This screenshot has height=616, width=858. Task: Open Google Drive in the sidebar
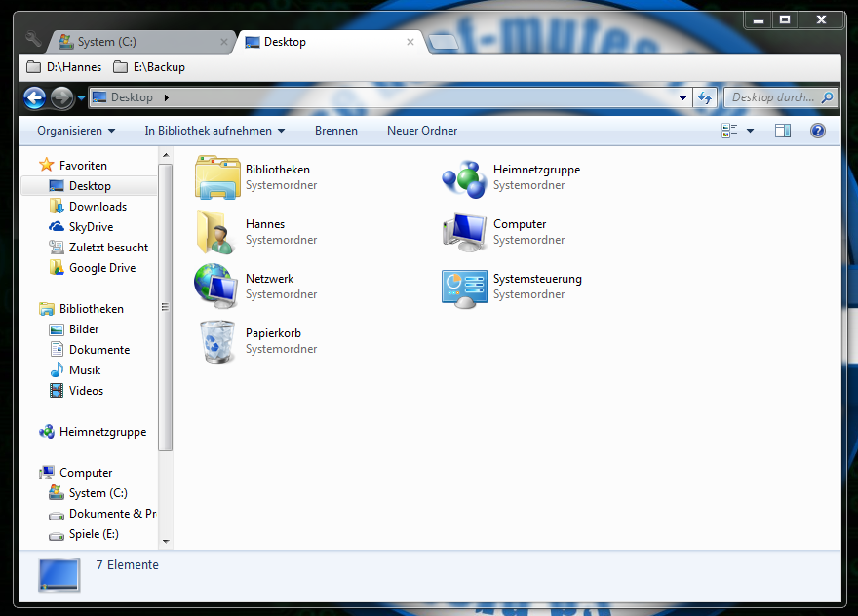pyautogui.click(x=102, y=267)
